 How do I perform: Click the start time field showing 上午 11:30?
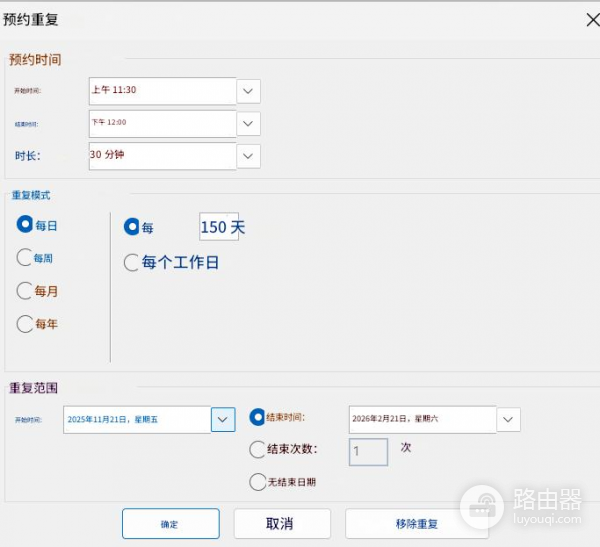tap(163, 91)
